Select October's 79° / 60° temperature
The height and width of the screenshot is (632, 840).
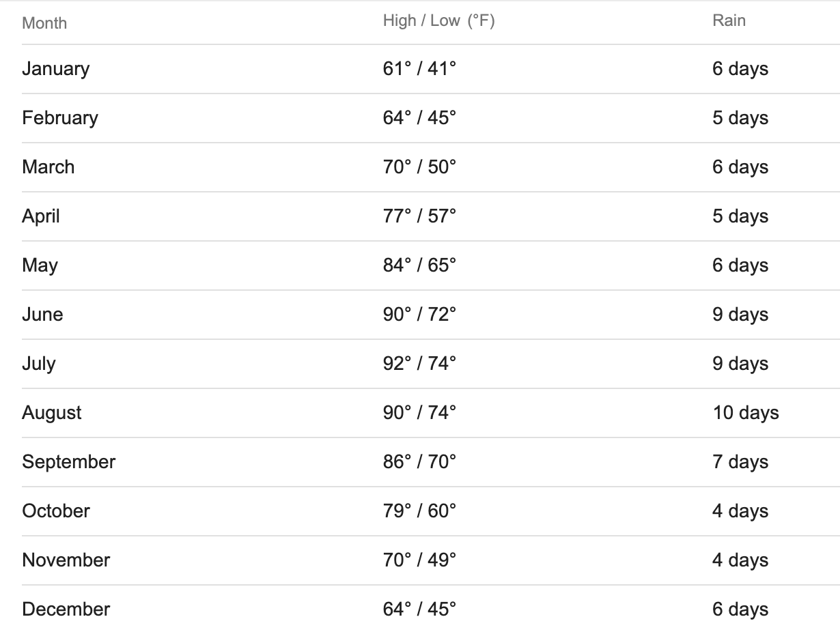tap(419, 511)
